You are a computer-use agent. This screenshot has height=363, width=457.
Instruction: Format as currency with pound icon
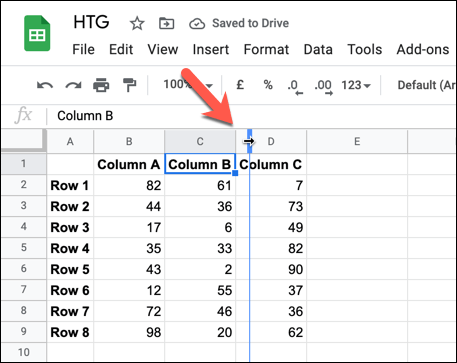coord(240,85)
